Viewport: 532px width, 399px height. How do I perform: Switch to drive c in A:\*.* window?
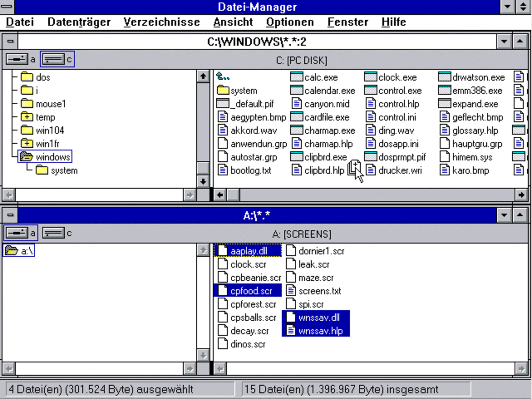53,233
